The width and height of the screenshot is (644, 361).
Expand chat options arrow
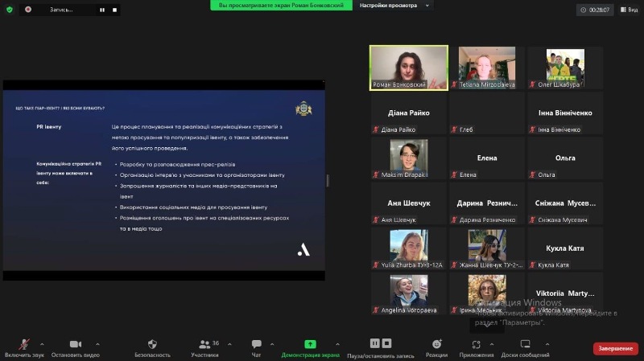pos(272,344)
